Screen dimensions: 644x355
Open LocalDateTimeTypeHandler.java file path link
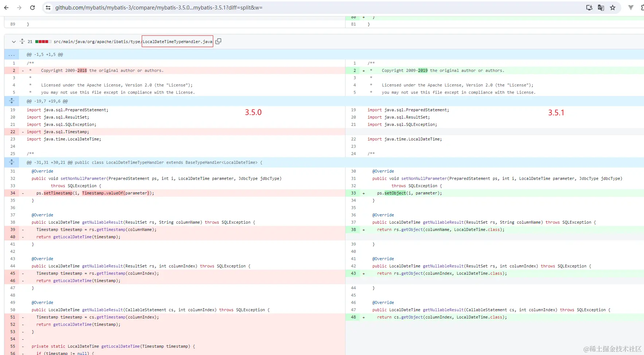click(x=133, y=42)
